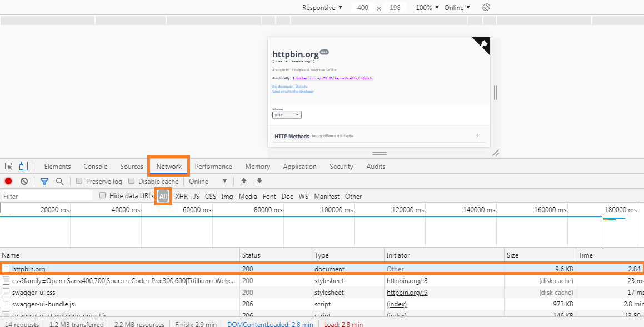The image size is (644, 327).
Task: Sort by the Status column header
Action: coord(276,255)
